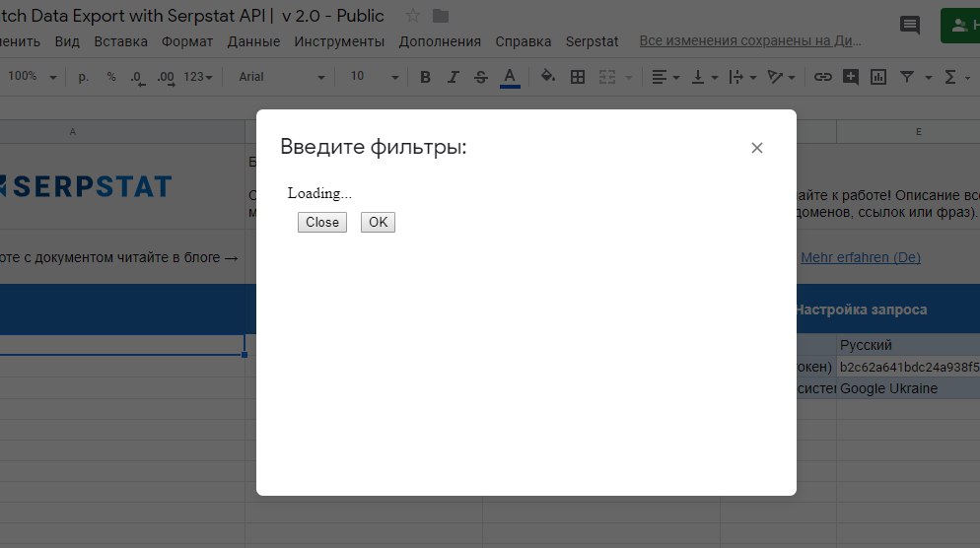This screenshot has width=980, height=548.
Task: Open the Справка menu
Action: 524,41
